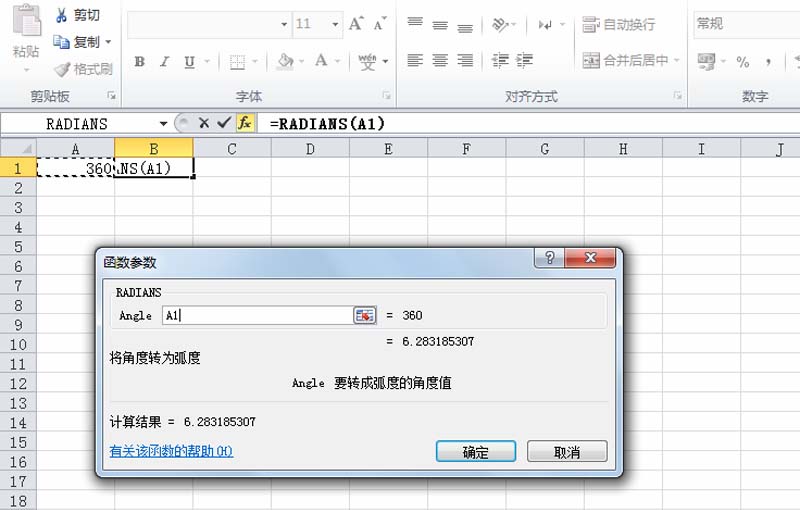800x510 pixels.
Task: Click the Help question mark in dialog title bar
Action: pos(548,259)
